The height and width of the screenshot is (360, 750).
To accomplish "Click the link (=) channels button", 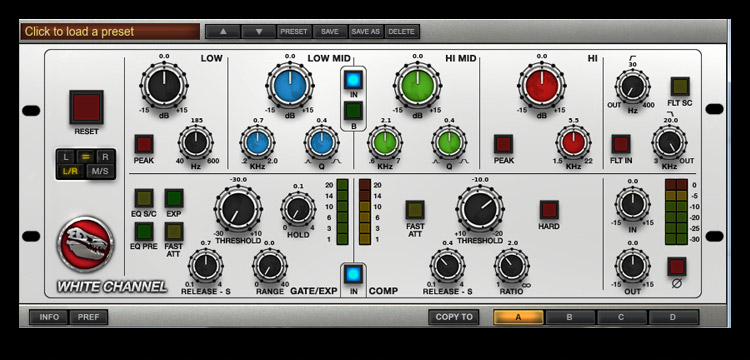I will (x=86, y=156).
